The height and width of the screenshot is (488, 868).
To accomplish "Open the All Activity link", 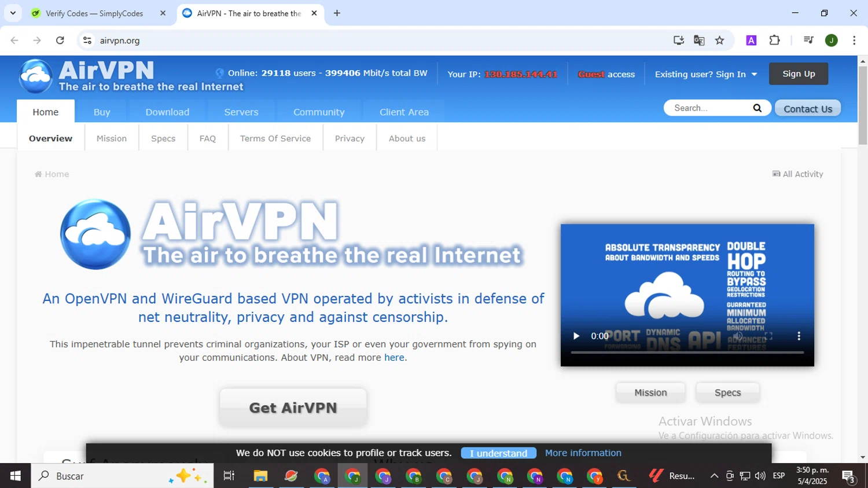I will pos(798,174).
